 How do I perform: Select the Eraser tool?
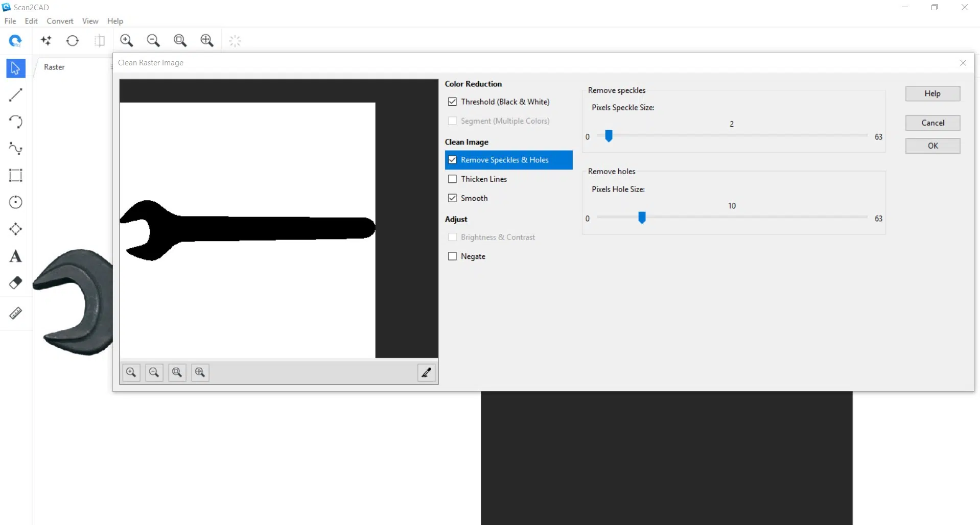click(15, 282)
